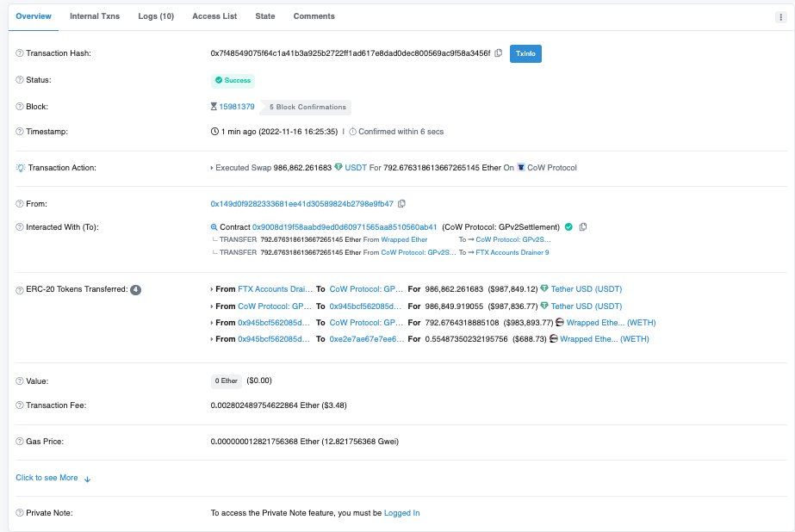The width and height of the screenshot is (795, 532).
Task: Copy the GPv2Settlement contract address
Action: [583, 227]
